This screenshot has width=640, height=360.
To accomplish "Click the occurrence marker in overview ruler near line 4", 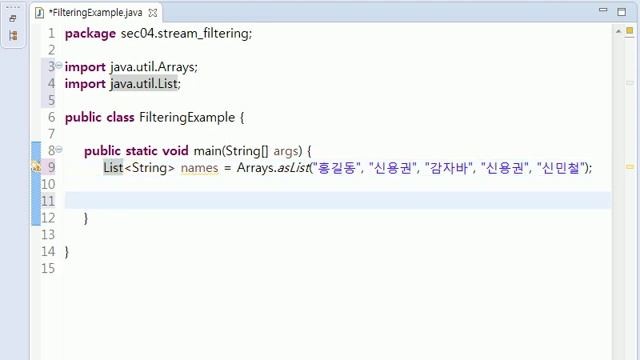I will 630,83.
